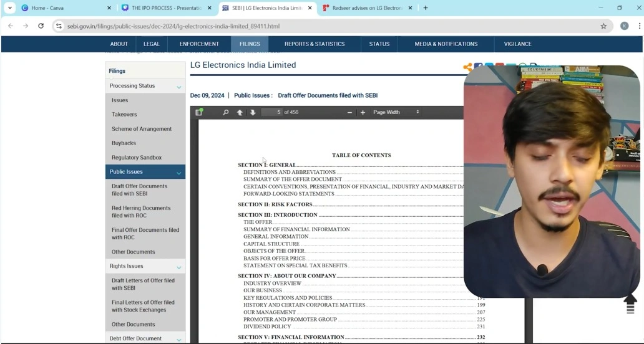Open Final Offer Documents filed with ROC
The image size is (644, 344).
(x=145, y=234)
